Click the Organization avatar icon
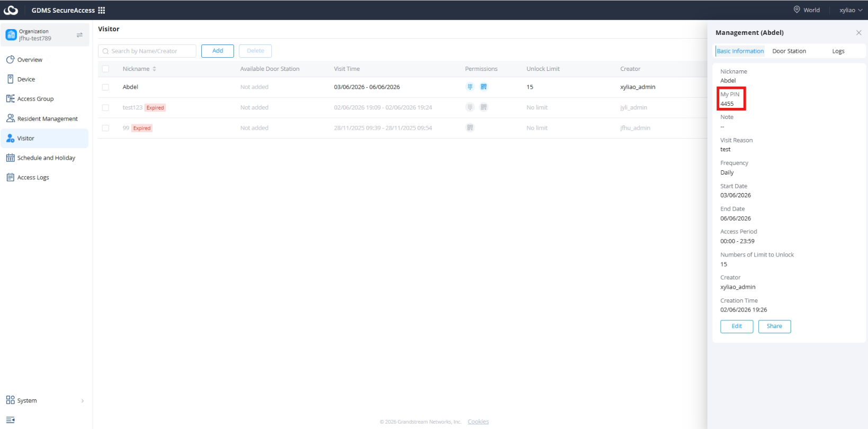The width and height of the screenshot is (868, 429). pos(11,35)
